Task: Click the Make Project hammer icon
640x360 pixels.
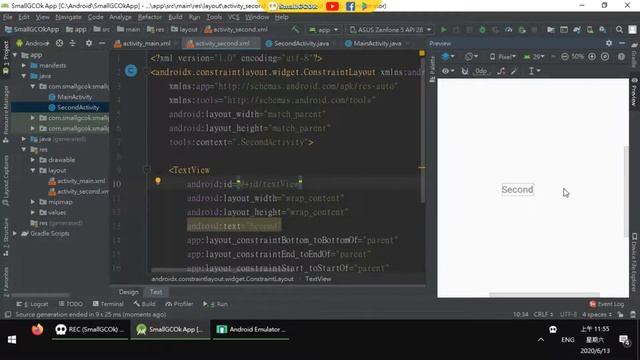Action: [x=295, y=29]
